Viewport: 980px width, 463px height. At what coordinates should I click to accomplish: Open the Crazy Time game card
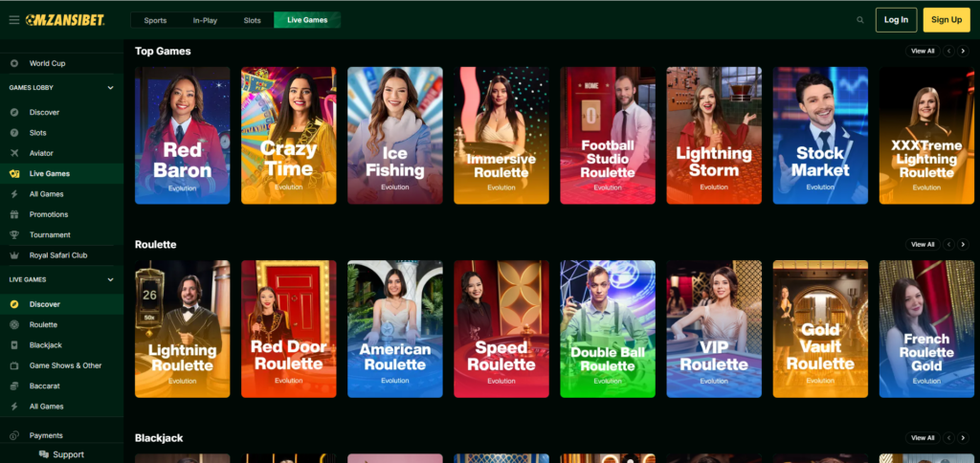[289, 136]
